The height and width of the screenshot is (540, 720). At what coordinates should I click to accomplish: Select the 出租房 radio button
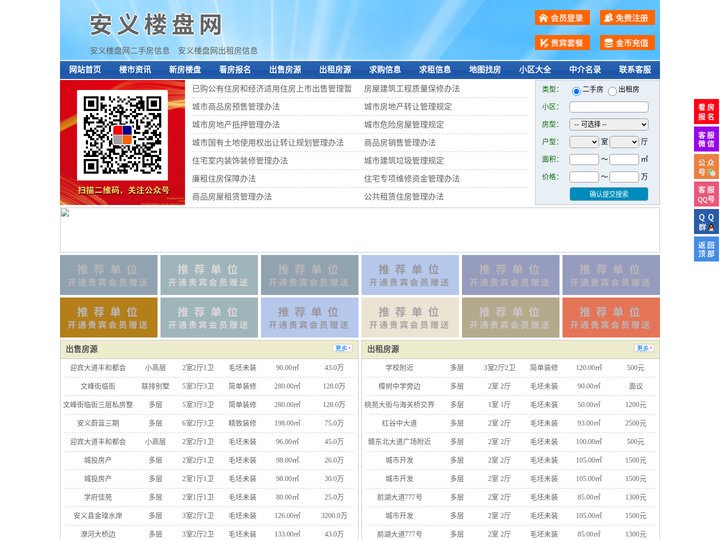tap(612, 91)
